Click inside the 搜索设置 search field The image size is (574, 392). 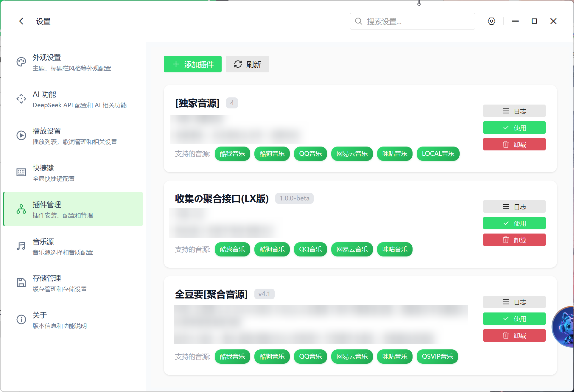tap(413, 21)
